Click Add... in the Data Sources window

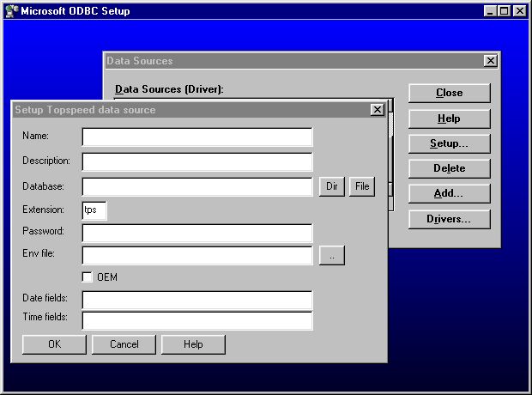click(x=450, y=193)
